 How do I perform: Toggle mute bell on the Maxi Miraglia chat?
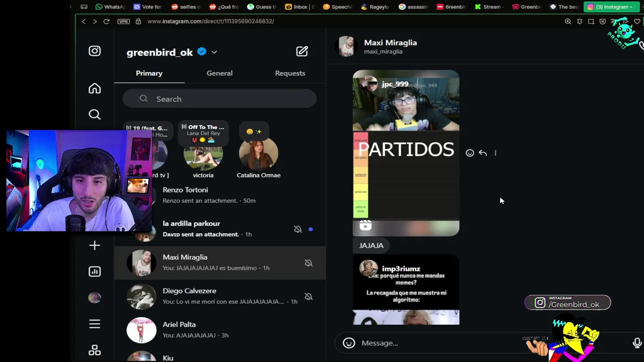(x=308, y=263)
